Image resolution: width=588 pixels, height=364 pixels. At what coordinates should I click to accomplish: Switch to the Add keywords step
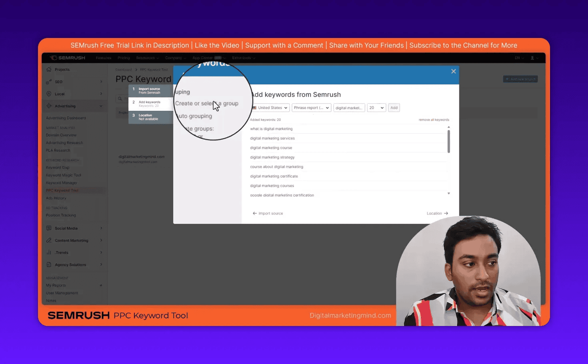tap(150, 103)
